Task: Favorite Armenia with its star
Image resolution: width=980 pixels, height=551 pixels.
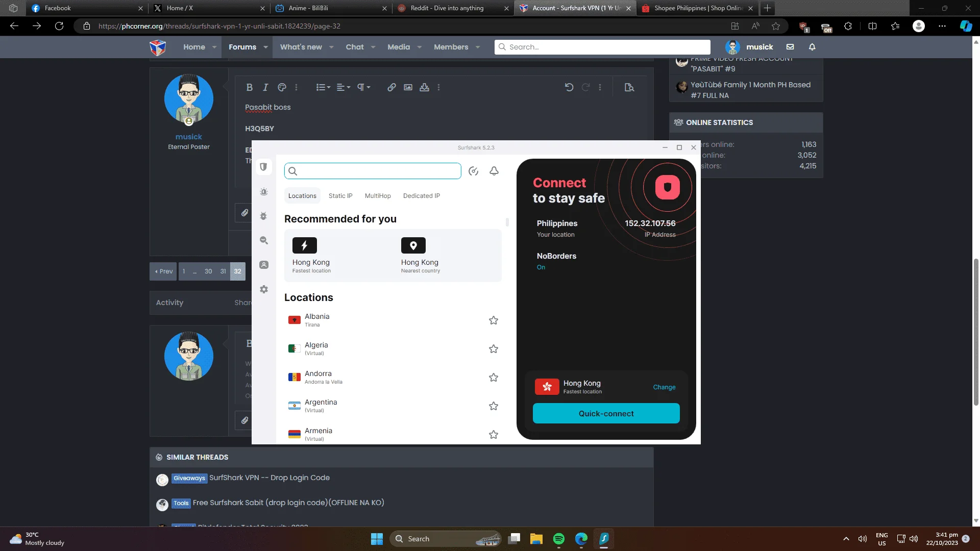Action: 494,435
